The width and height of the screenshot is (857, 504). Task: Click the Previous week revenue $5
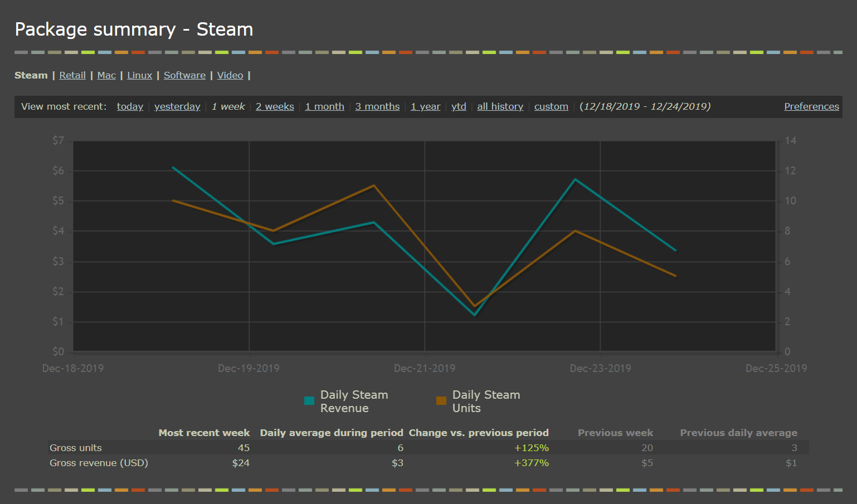tap(647, 463)
